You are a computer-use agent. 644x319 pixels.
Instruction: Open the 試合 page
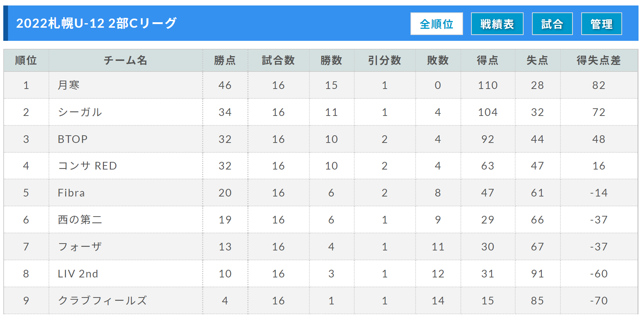552,24
